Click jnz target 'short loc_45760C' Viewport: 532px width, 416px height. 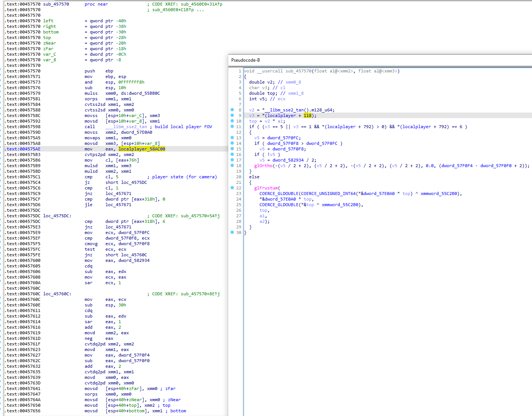[126, 255]
